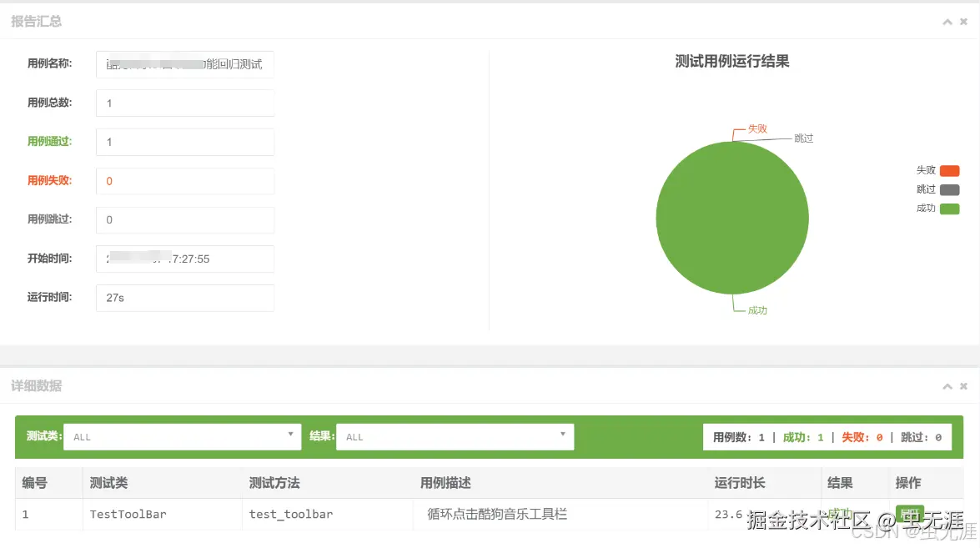980x548 pixels.
Task: Open the 测试类 ALL dropdown
Action: tap(182, 436)
